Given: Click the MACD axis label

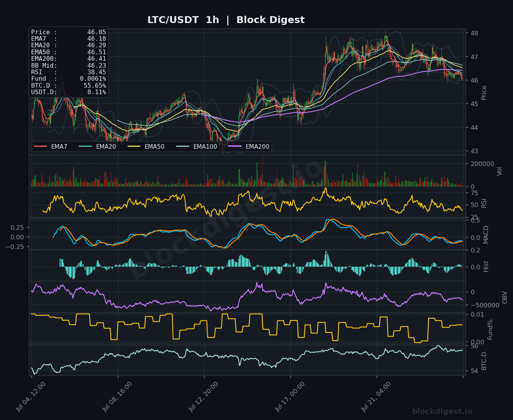Looking at the screenshot, I should [x=486, y=234].
